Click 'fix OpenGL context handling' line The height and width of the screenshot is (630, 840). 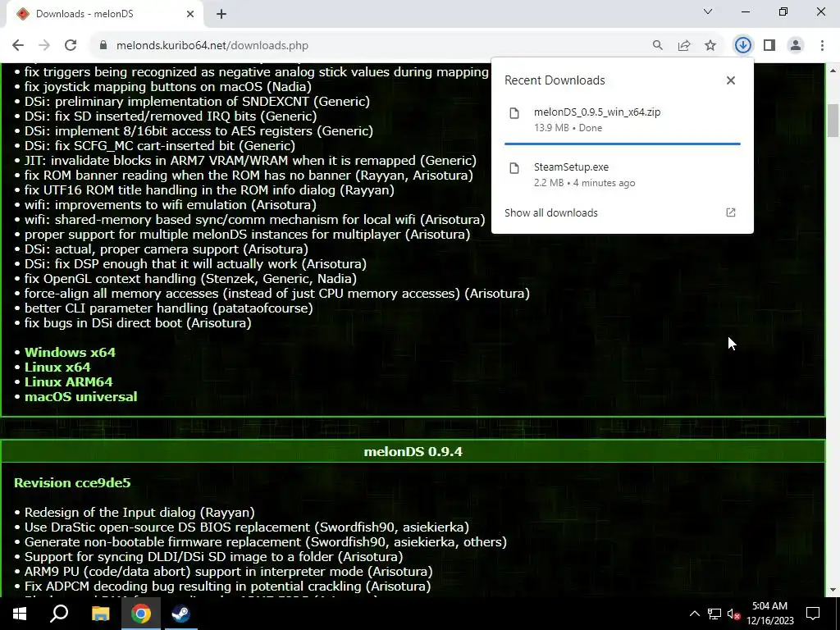point(190,279)
